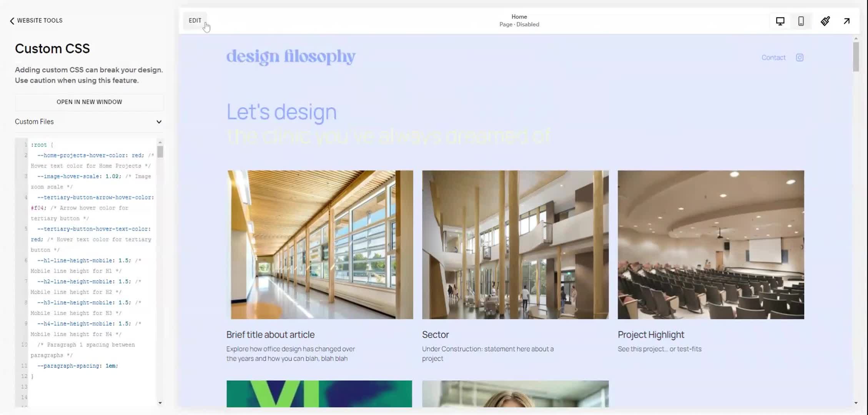Switch to desktop preview icon
The height and width of the screenshot is (415, 868).
[x=780, y=21]
